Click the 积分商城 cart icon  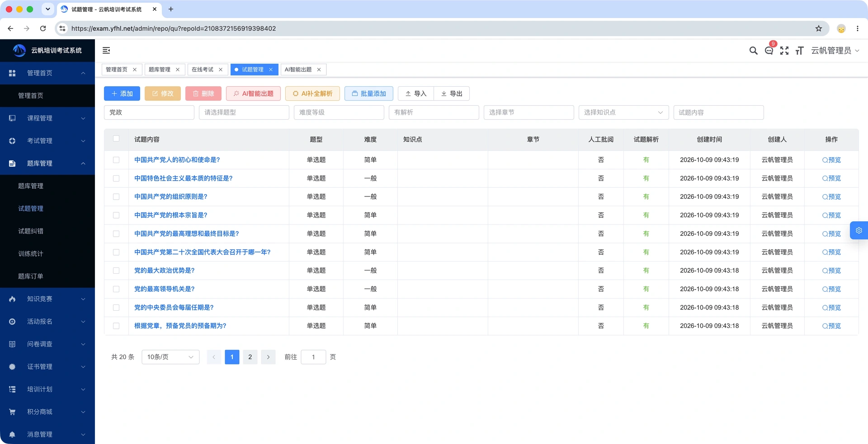[12, 412]
